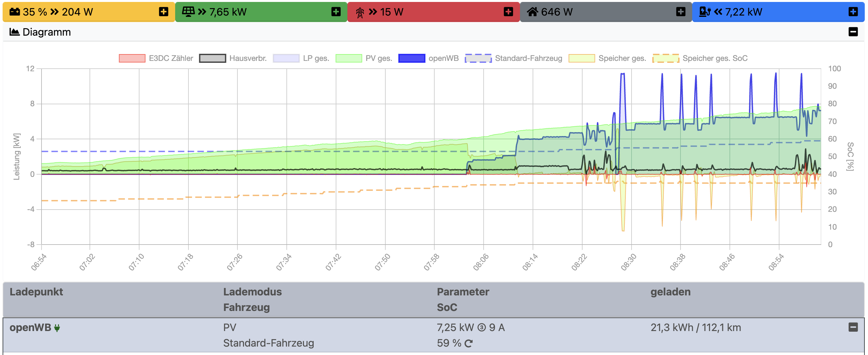Collapse the openWB charge point row
Screen dimensions: 868x355
tap(853, 327)
